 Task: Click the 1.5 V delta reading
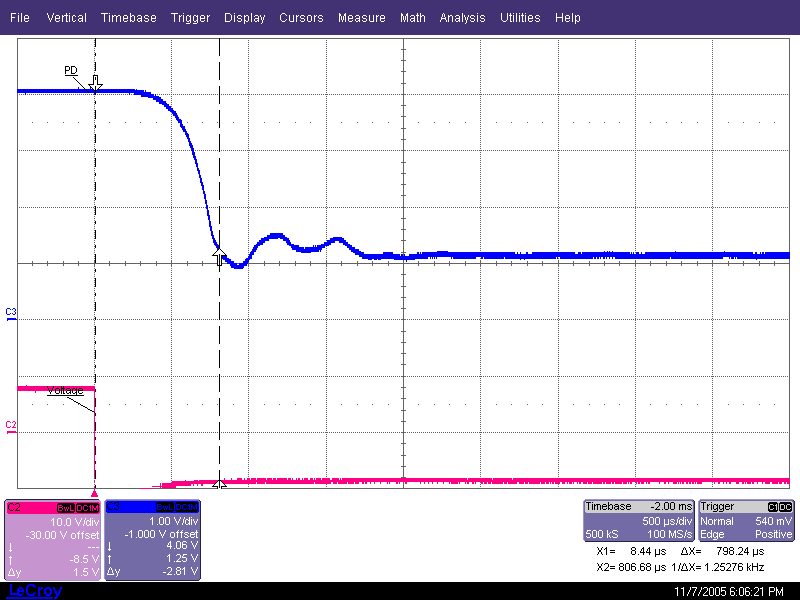(x=86, y=572)
